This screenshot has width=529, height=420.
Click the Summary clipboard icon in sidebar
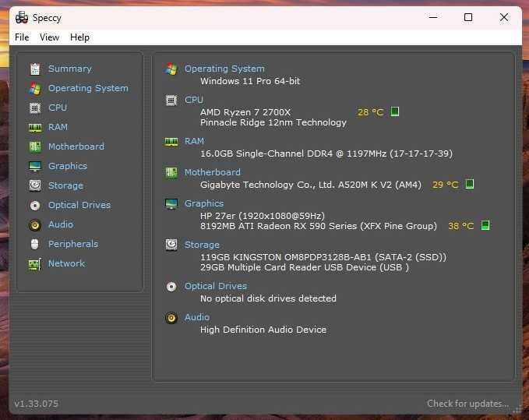[35, 69]
